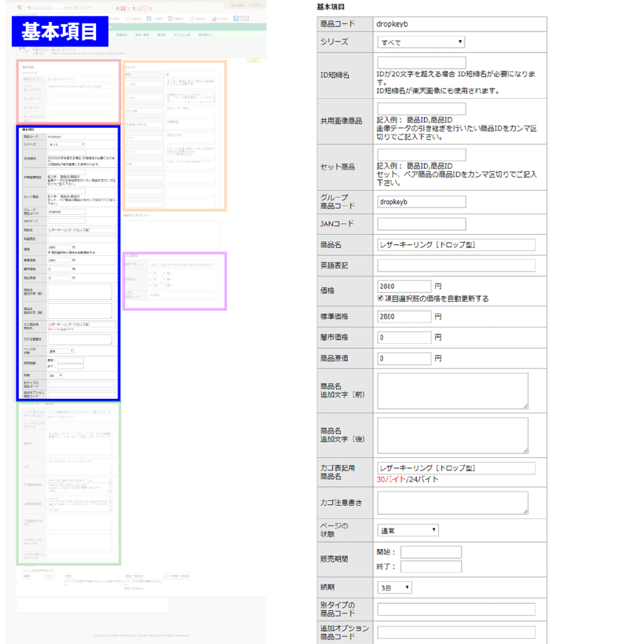This screenshot has width=644, height=644.
Task: Click the 販売期間 開始 date field in enlarged form
Action: (x=431, y=552)
